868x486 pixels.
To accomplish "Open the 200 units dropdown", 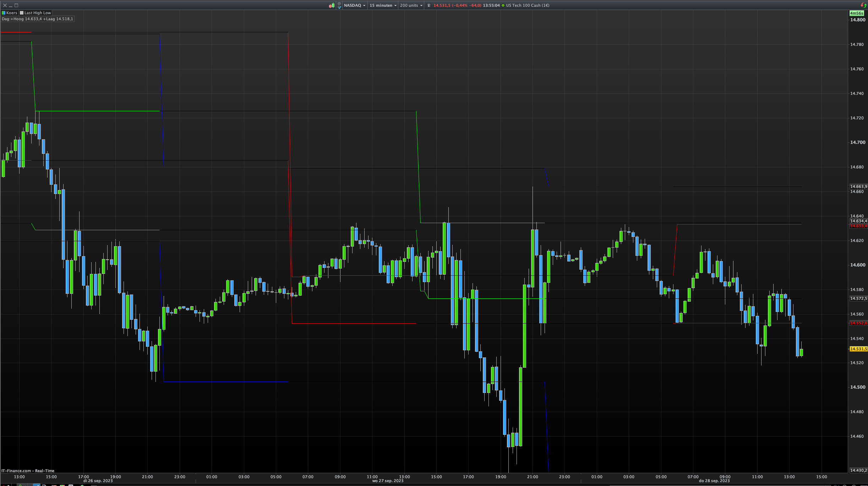I will coord(411,5).
